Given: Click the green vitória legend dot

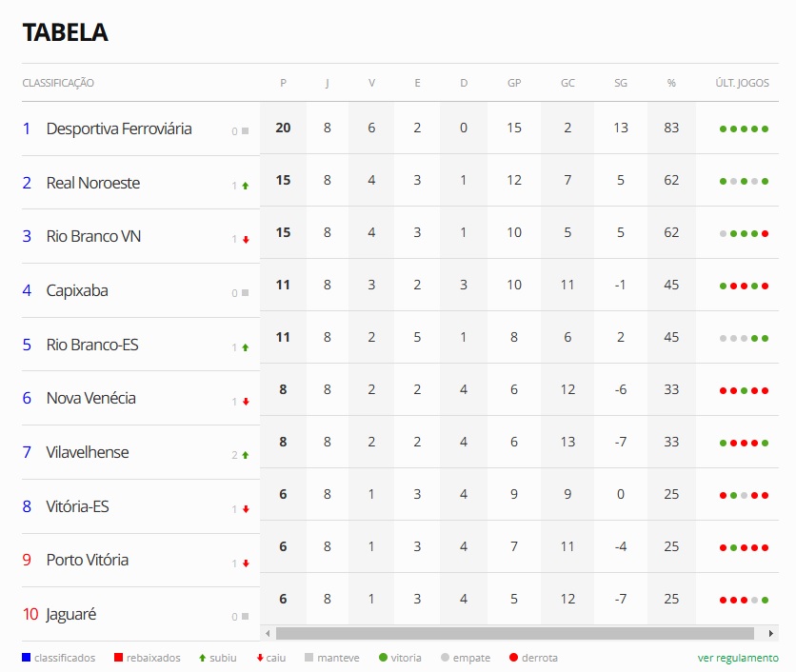Looking at the screenshot, I should pos(384,658).
